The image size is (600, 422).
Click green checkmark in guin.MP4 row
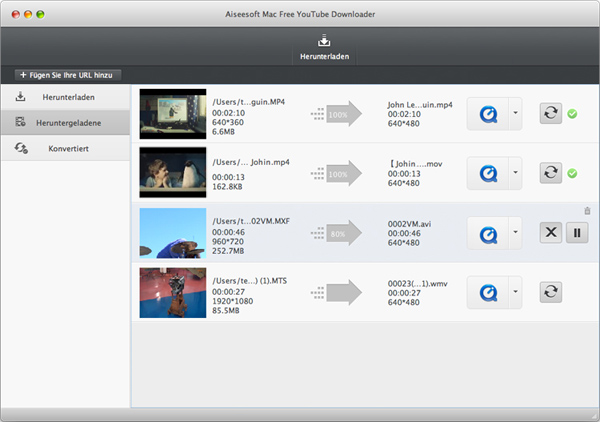tap(572, 114)
